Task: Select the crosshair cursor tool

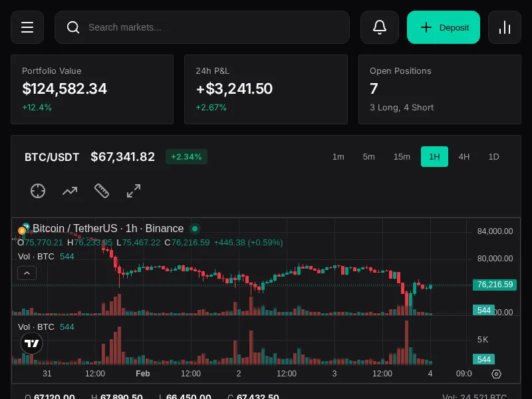Action: (x=38, y=191)
